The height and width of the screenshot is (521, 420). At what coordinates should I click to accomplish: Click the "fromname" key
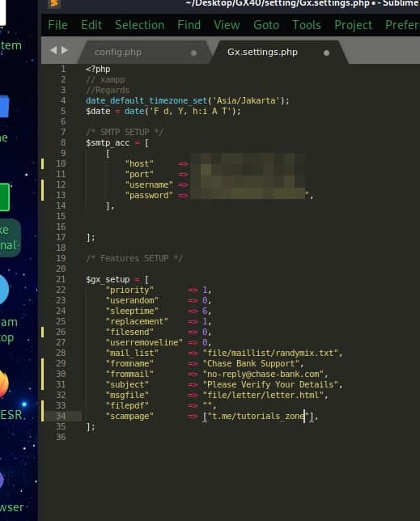pyautogui.click(x=129, y=363)
